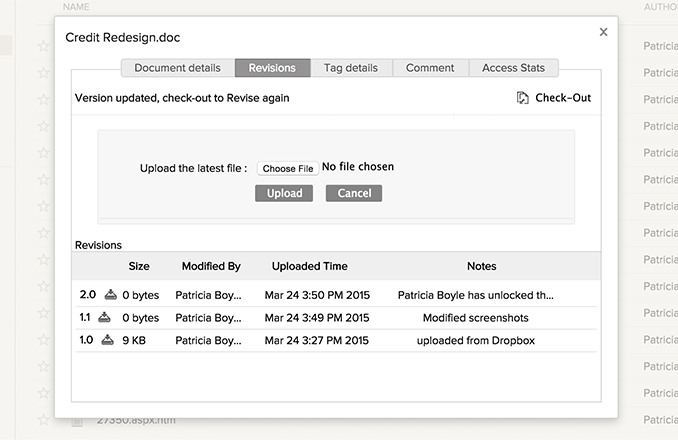Click the Uploaded Time column header
This screenshot has width=678, height=440.
click(310, 266)
